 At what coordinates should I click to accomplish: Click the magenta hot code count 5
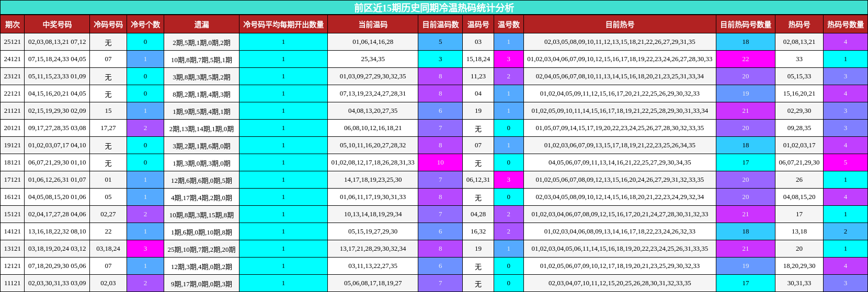(x=846, y=162)
